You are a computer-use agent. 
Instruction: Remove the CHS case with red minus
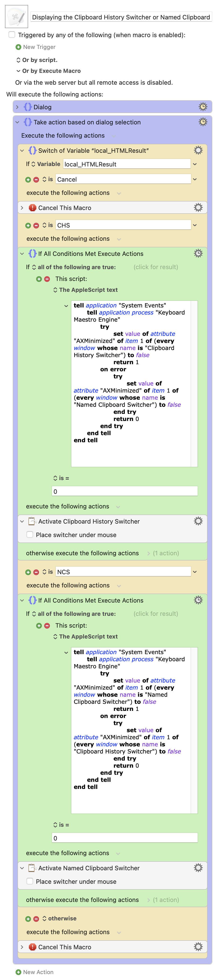36,226
